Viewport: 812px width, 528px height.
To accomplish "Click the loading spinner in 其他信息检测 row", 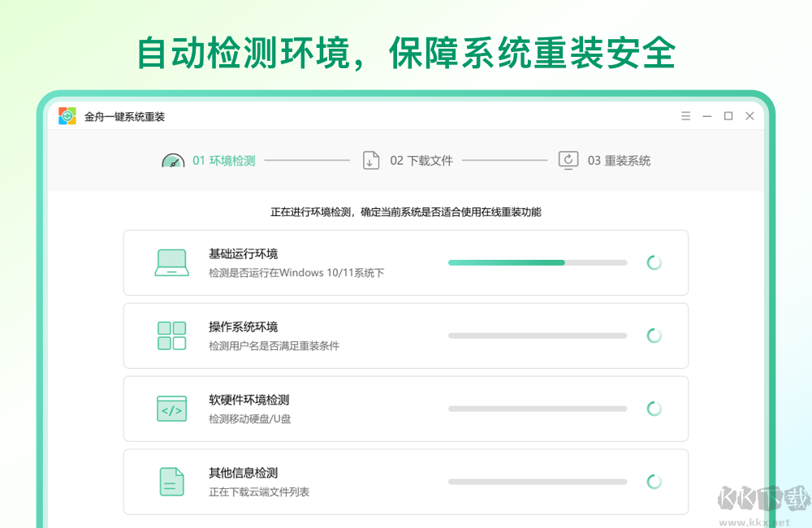I will coord(654,482).
